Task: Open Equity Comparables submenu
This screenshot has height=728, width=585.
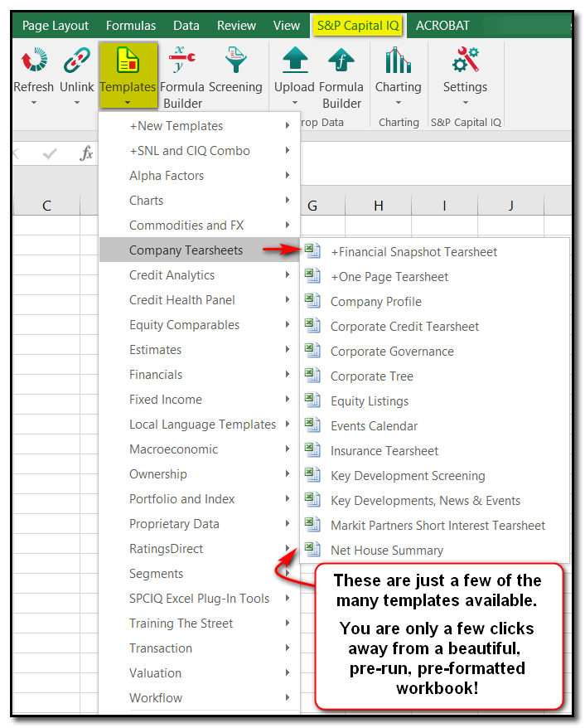Action: click(x=200, y=324)
